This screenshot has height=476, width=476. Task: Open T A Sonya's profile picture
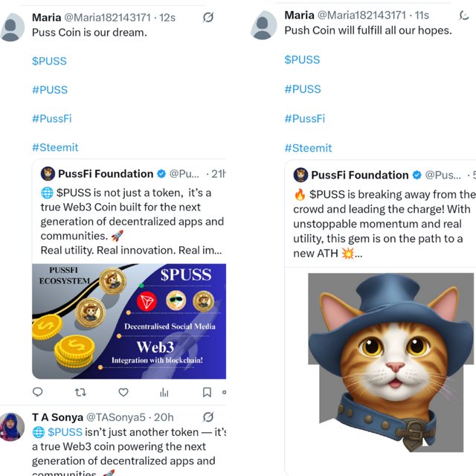click(13, 427)
